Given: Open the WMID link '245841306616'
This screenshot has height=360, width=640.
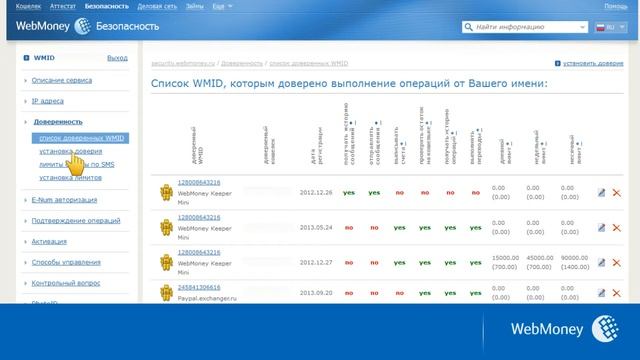Looking at the screenshot, I should point(199,287).
